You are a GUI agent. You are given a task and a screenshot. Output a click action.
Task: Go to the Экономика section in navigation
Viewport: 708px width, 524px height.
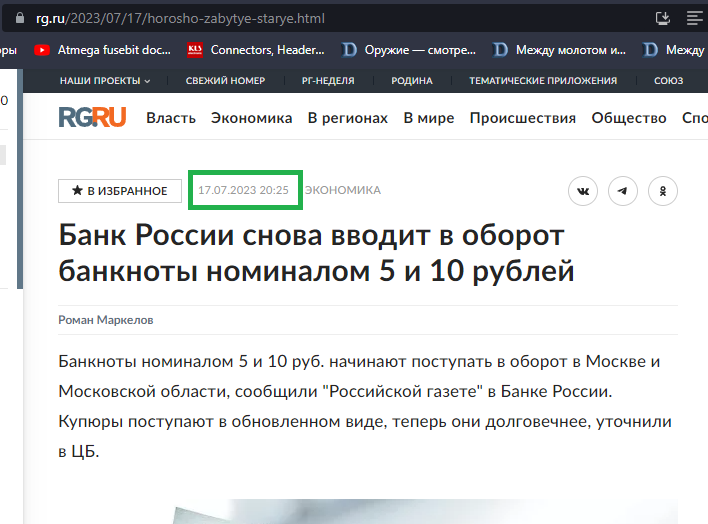point(252,118)
